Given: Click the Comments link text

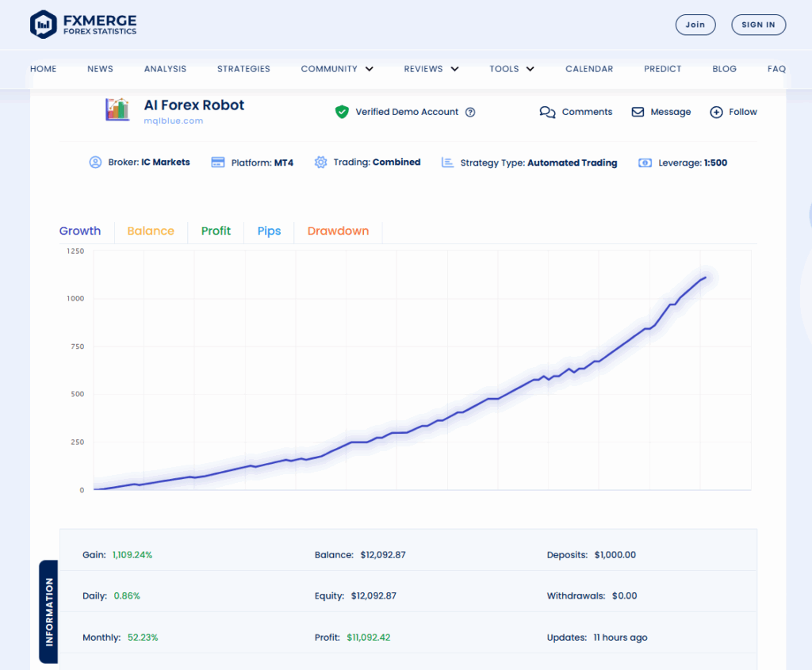Looking at the screenshot, I should click(587, 112).
